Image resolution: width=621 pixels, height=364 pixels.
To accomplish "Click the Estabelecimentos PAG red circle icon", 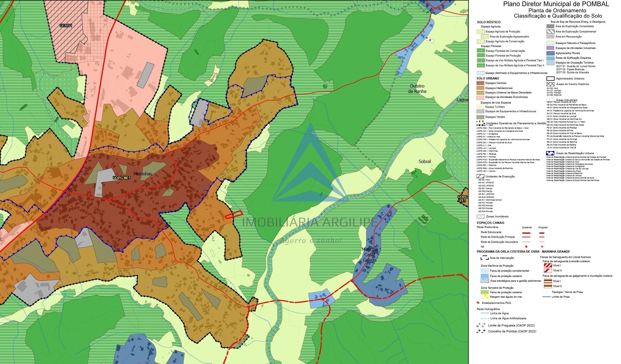I will (478, 303).
